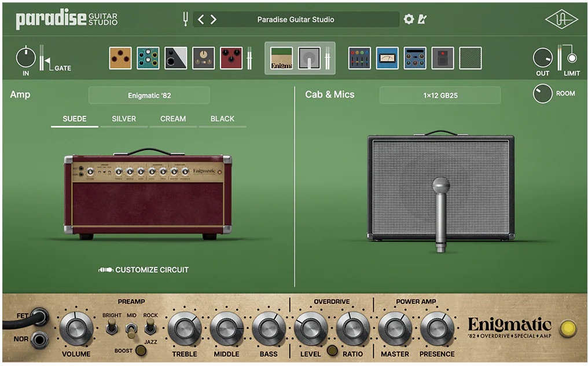Flip the BRIGHT toggle switch

pos(112,327)
